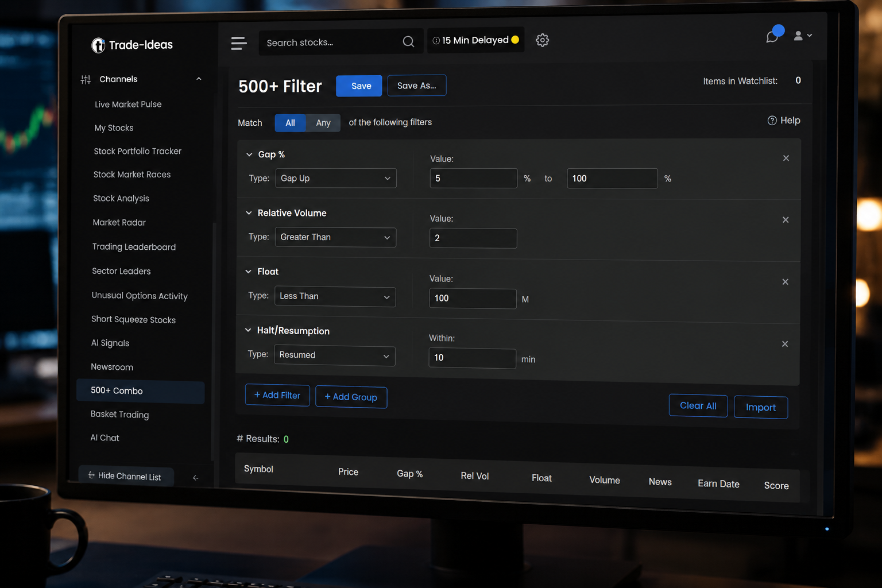Screen dimensions: 882x588
Task: Select the Any match toggle
Action: [x=323, y=123]
